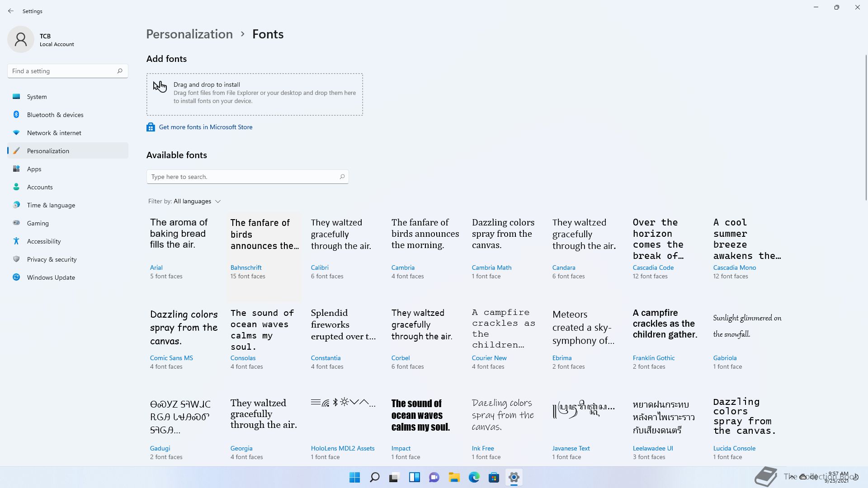Select the Comic Sans MS font preview
The height and width of the screenshot is (488, 868).
184,327
